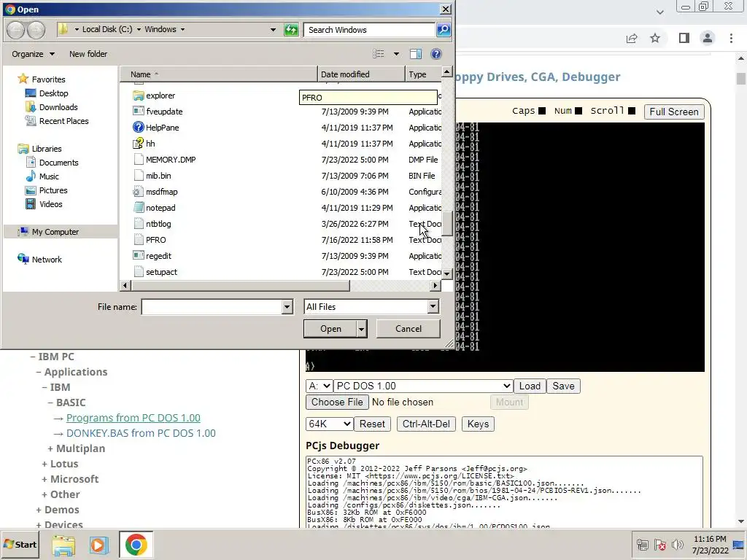Expand the view options dropdown arrow
This screenshot has height=560, width=747.
396,54
